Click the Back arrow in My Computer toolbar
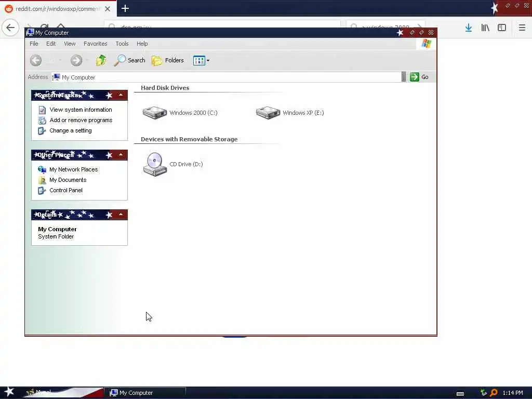The height and width of the screenshot is (399, 532). coord(36,60)
